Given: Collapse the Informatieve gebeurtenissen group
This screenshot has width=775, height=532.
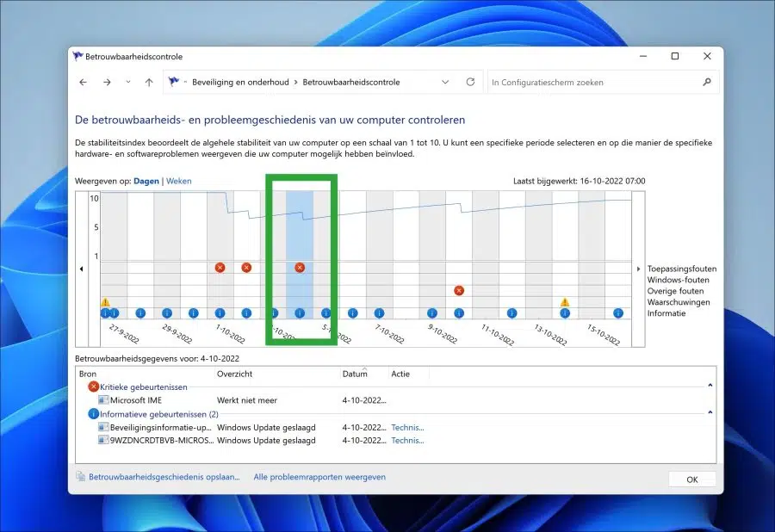Looking at the screenshot, I should point(710,412).
